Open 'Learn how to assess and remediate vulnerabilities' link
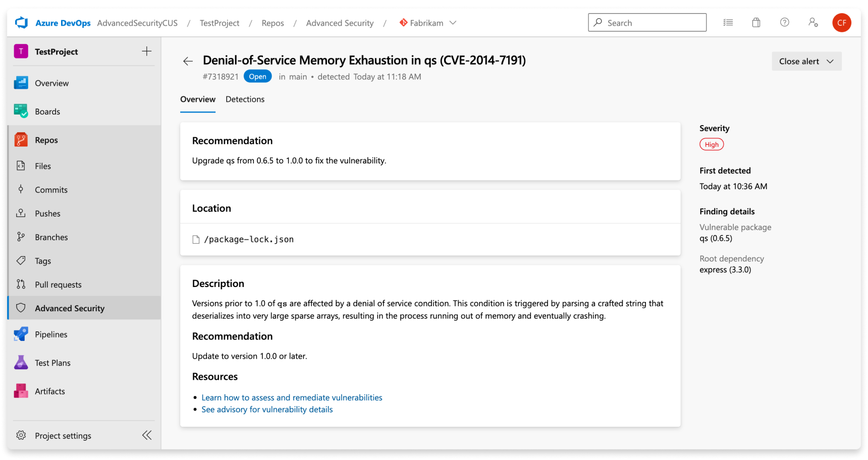This screenshot has height=460, width=868. point(292,397)
